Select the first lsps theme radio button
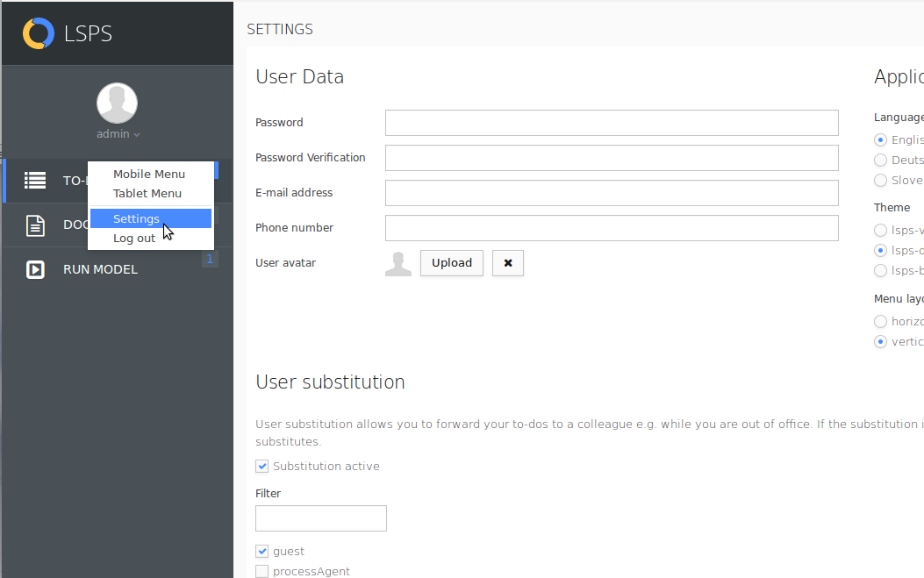 click(x=880, y=231)
